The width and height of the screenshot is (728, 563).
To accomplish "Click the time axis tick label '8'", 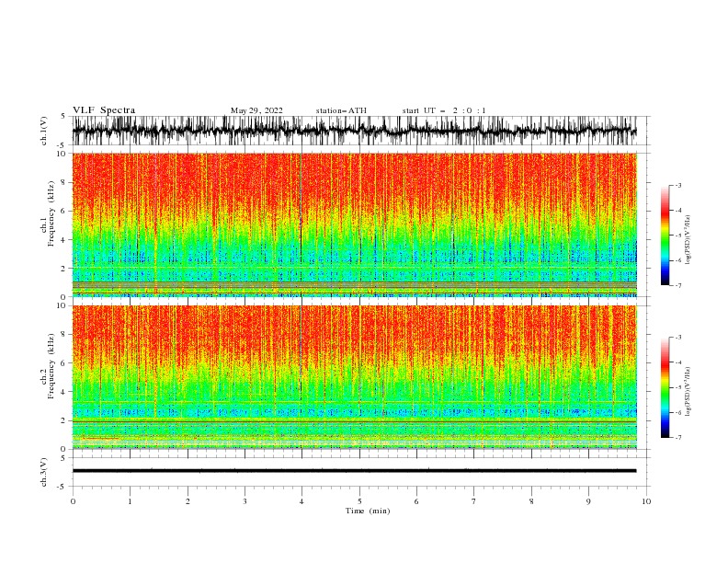I will point(531,501).
